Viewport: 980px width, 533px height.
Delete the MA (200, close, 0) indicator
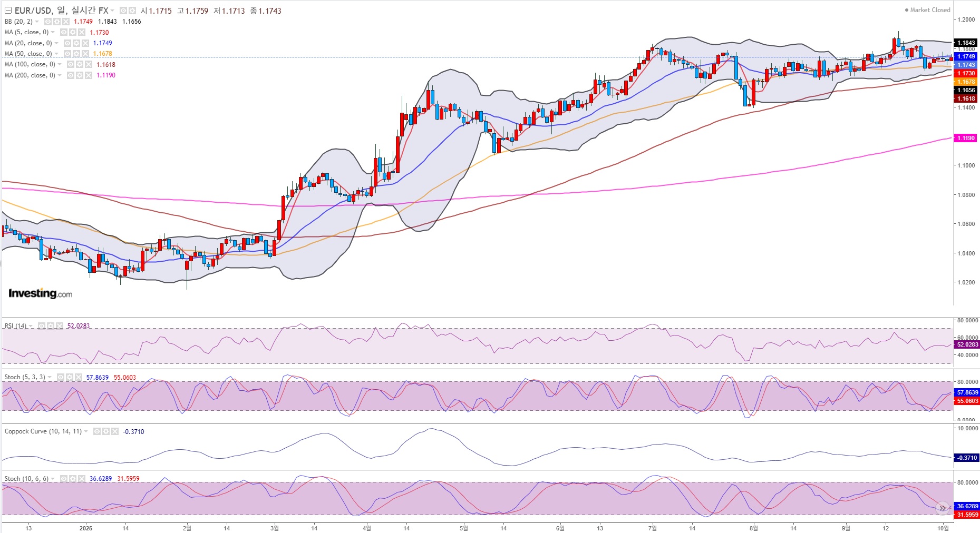pyautogui.click(x=88, y=75)
